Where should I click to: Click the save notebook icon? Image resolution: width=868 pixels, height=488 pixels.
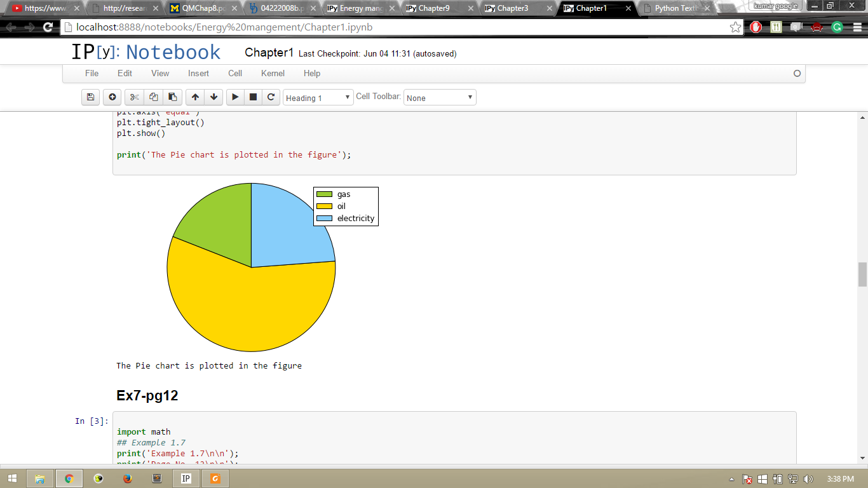[x=90, y=97]
